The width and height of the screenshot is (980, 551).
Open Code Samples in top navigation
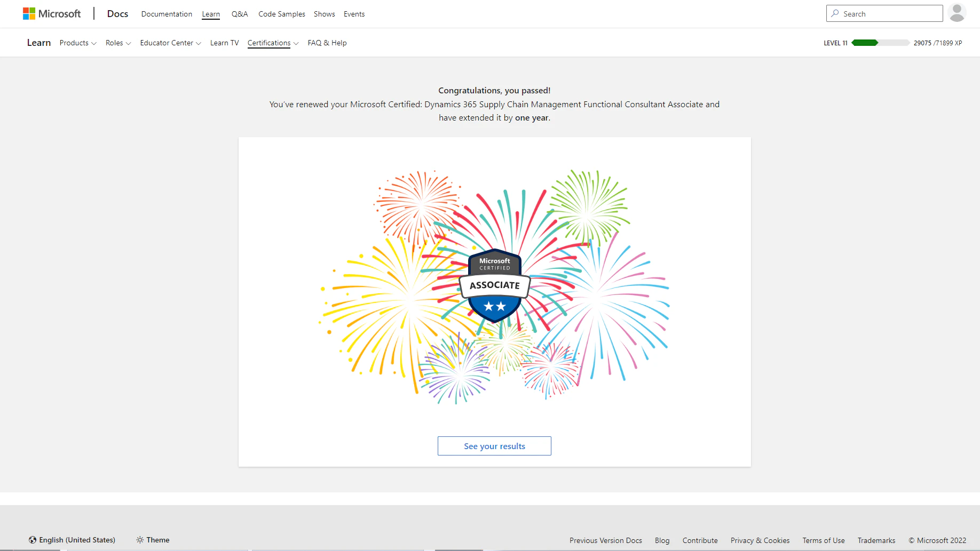(282, 14)
